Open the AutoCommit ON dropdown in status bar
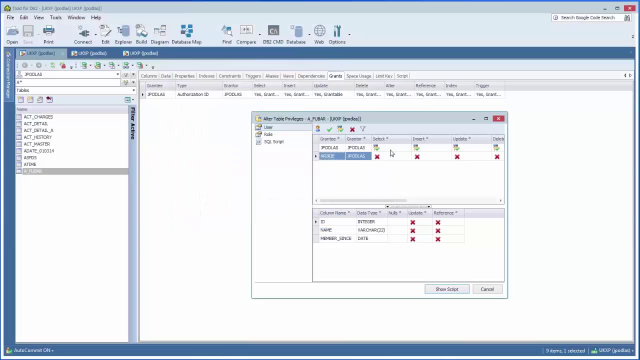This screenshot has height=360, width=640. (33, 350)
